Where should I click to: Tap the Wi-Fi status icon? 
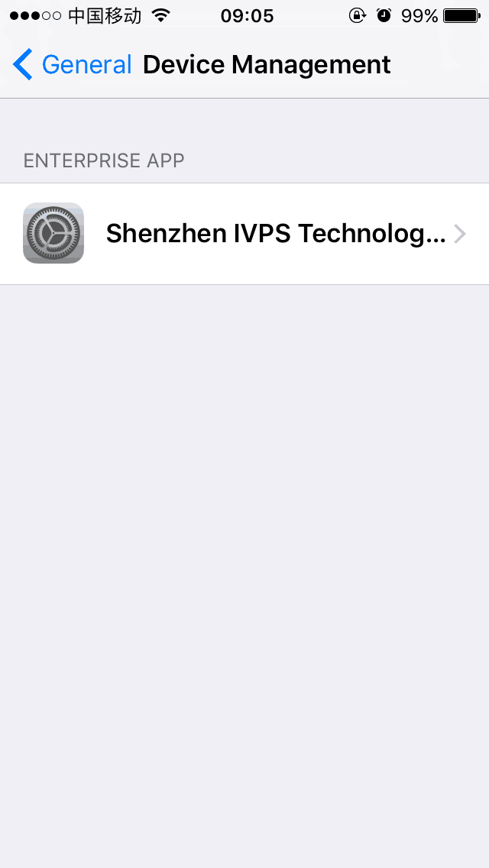point(160,15)
